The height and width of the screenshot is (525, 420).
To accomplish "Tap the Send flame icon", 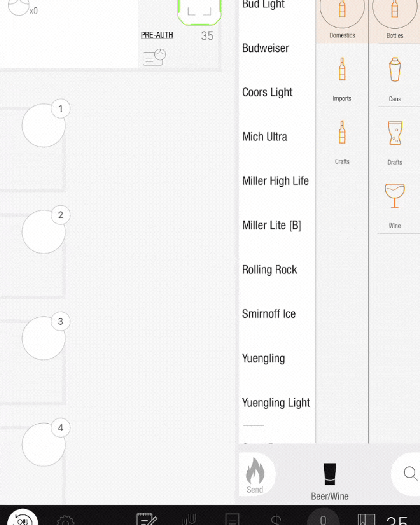I will (x=255, y=474).
